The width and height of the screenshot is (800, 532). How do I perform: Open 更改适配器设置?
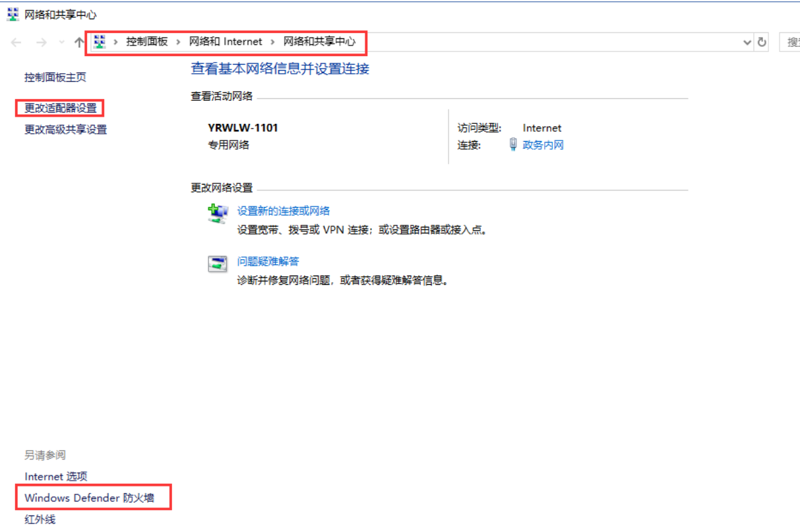[x=61, y=108]
